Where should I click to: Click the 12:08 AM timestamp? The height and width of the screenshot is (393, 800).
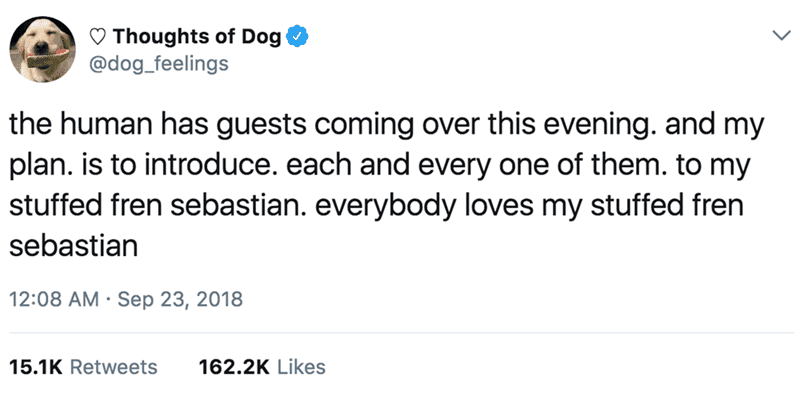(54, 299)
